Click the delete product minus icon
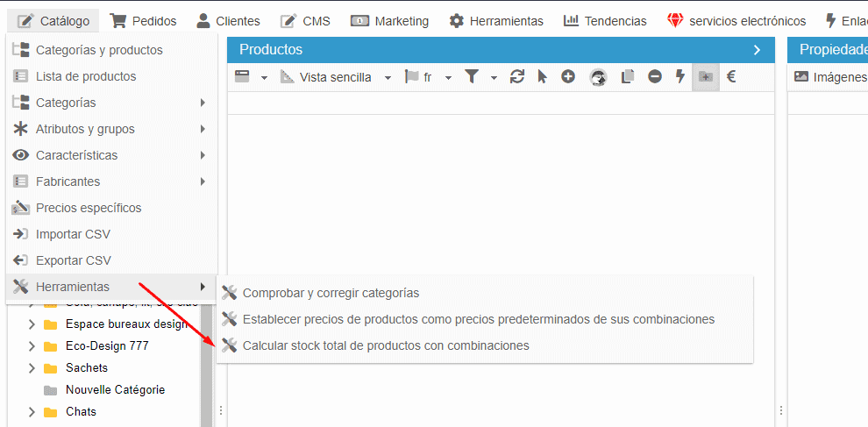The height and width of the screenshot is (427, 868). [655, 77]
